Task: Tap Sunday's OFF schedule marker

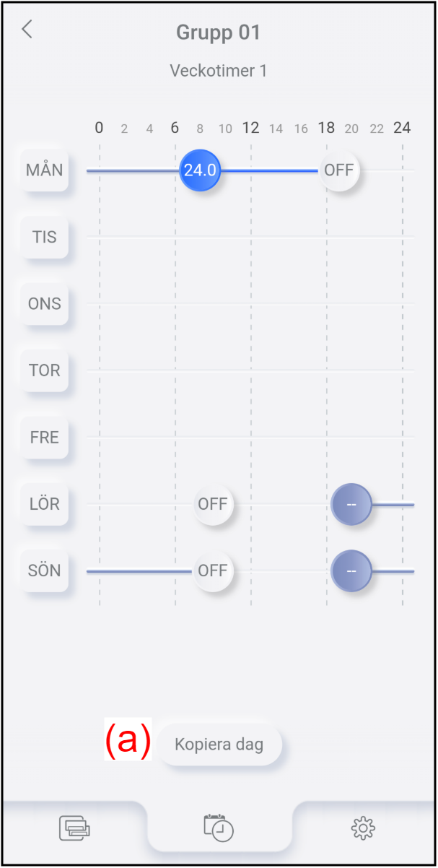Action: point(213,570)
